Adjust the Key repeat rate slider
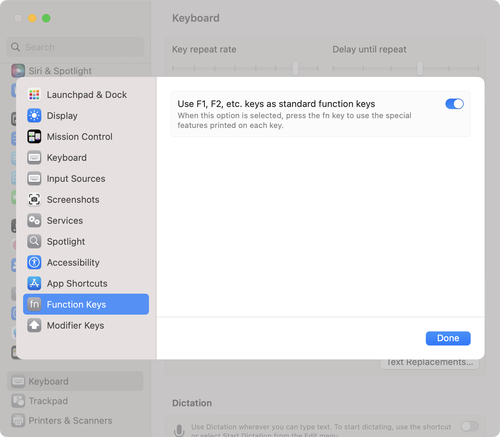Screen dimensions: 500x437 click(245, 68)
